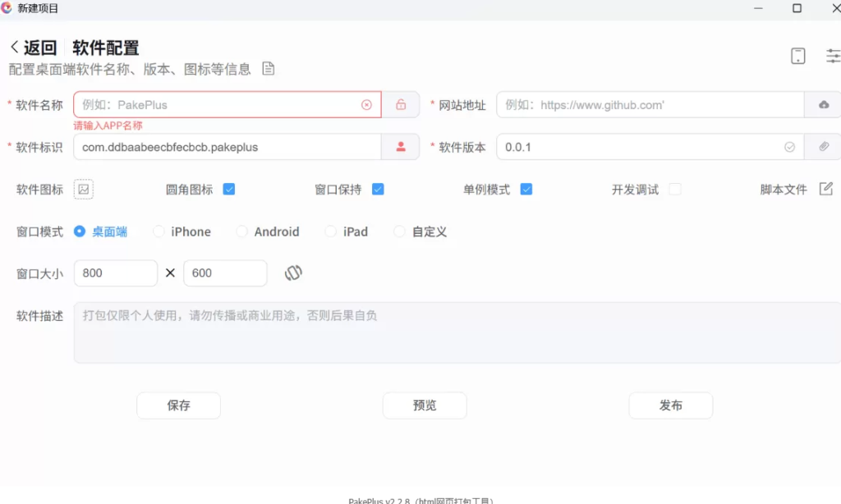841x504 pixels.
Task: Click the 窗口大小 label
Action: (x=39, y=274)
